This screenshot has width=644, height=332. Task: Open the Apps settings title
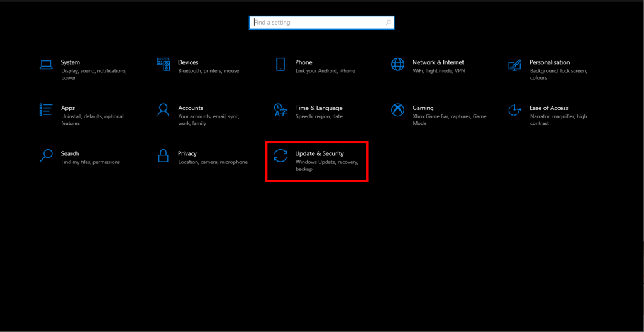[68, 108]
